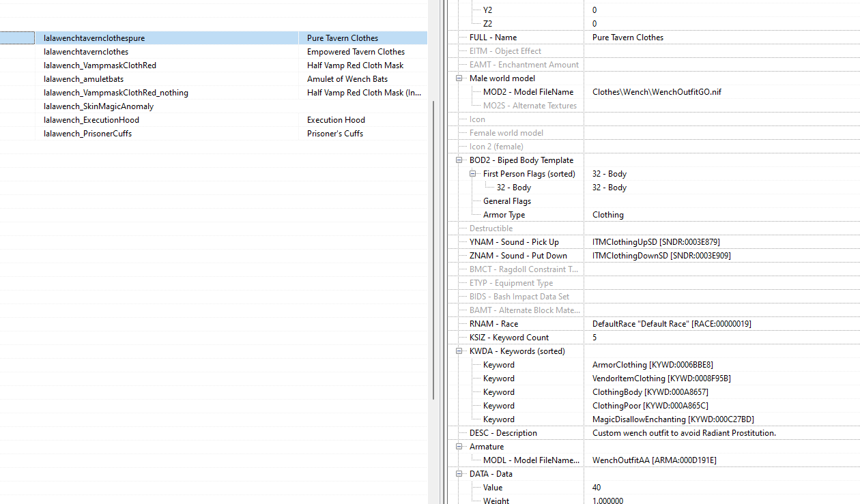The image size is (860, 504).
Task: Click Half Vamp Red Cloth Mask name
Action: click(356, 65)
